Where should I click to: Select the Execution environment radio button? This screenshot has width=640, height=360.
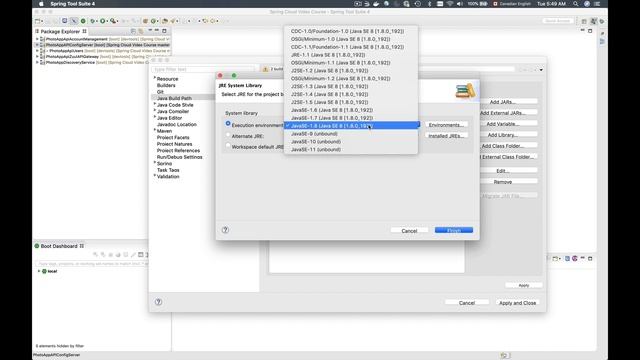228,124
